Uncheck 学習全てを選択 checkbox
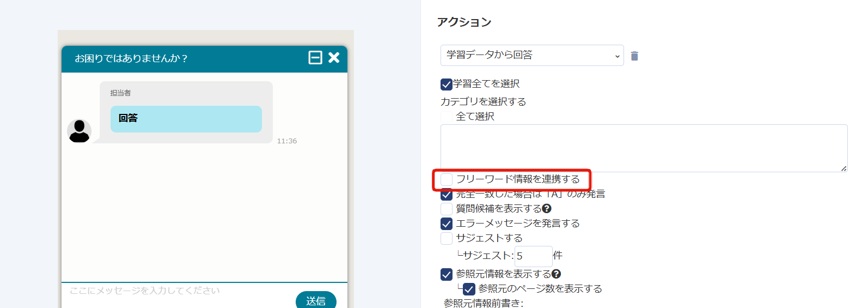Viewport: 868px width, 308px height. click(447, 84)
